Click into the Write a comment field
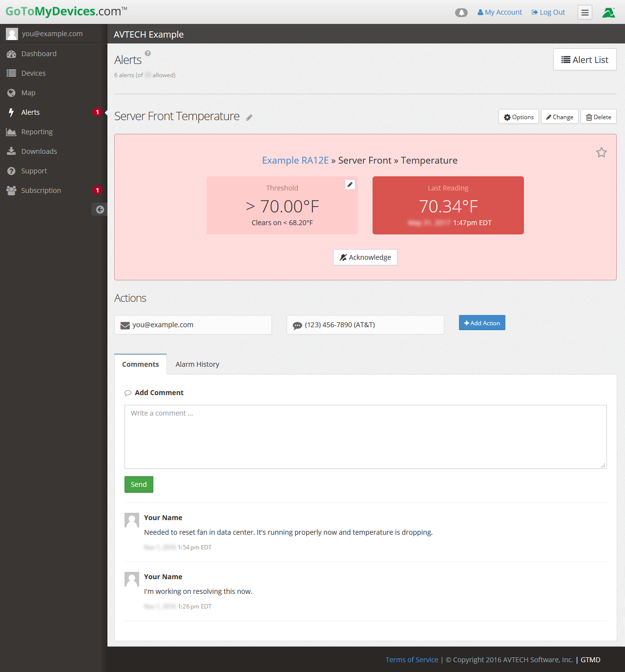Viewport: 625px width, 672px height. click(x=365, y=437)
